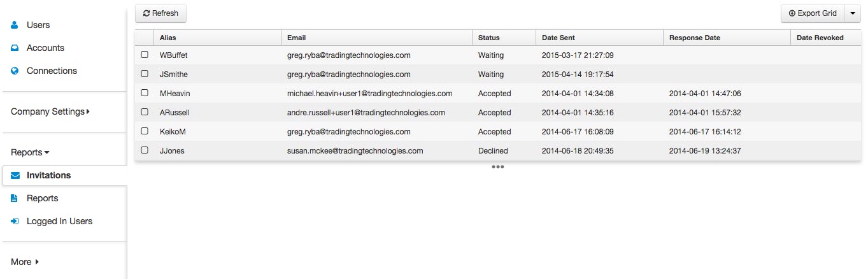Click the Connections globe icon

click(x=15, y=71)
